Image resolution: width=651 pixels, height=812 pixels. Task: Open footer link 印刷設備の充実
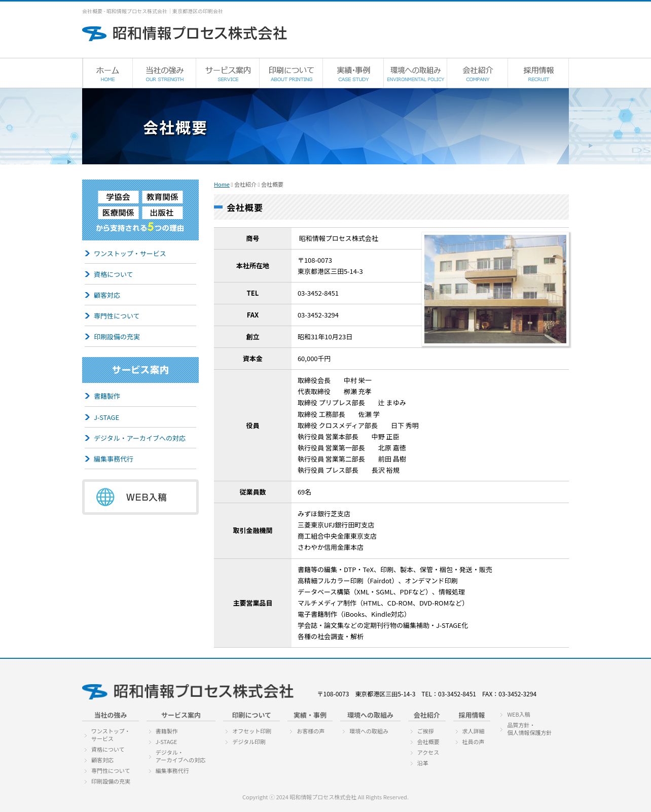click(x=111, y=782)
